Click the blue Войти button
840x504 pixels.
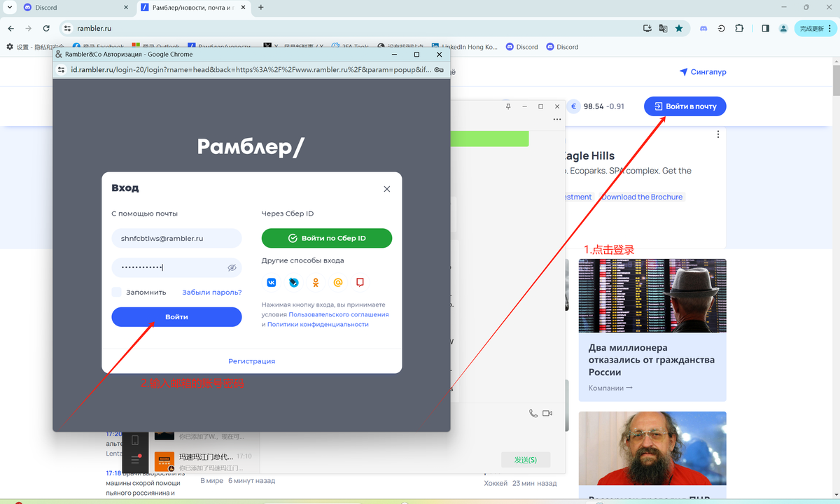pyautogui.click(x=176, y=317)
